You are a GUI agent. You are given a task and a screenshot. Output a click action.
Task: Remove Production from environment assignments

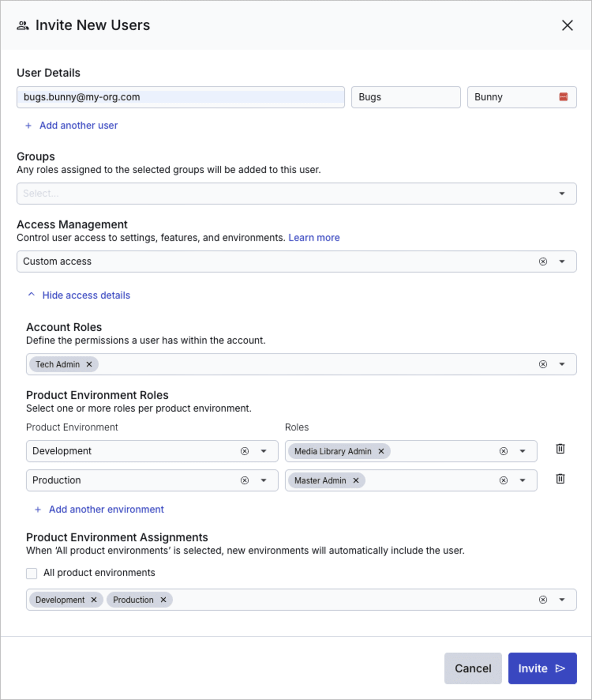164,600
